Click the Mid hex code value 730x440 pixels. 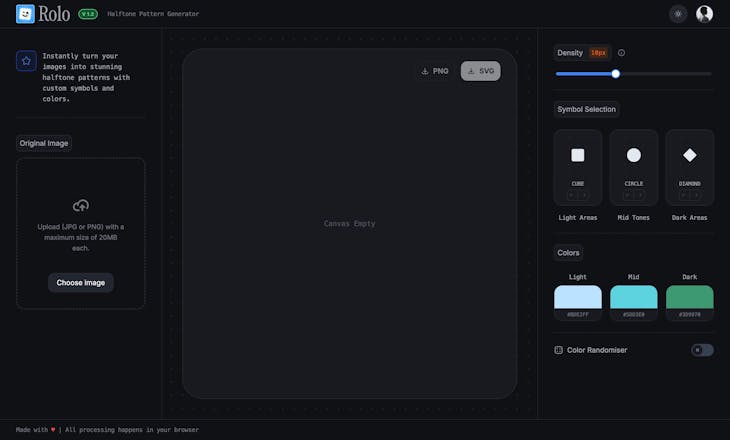(634, 315)
